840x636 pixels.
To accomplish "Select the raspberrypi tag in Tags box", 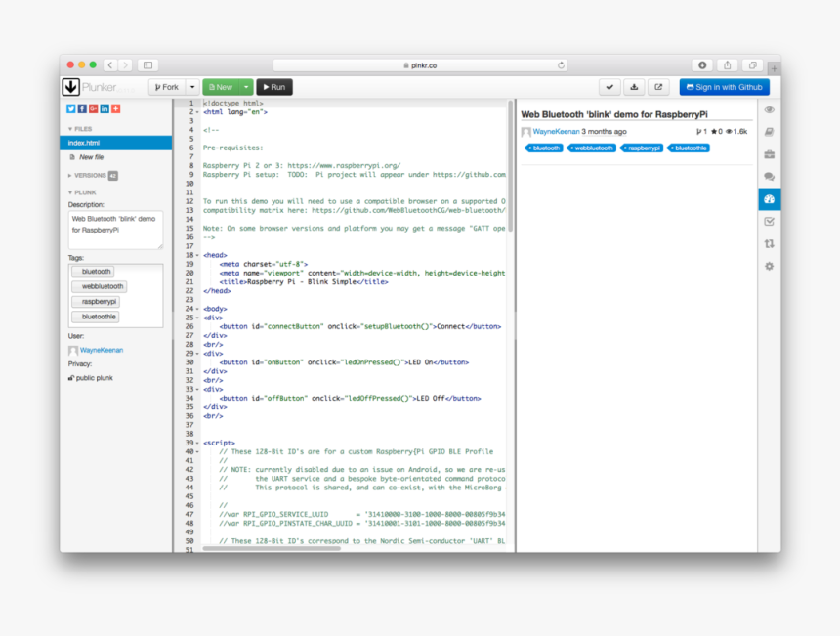I will (96, 302).
